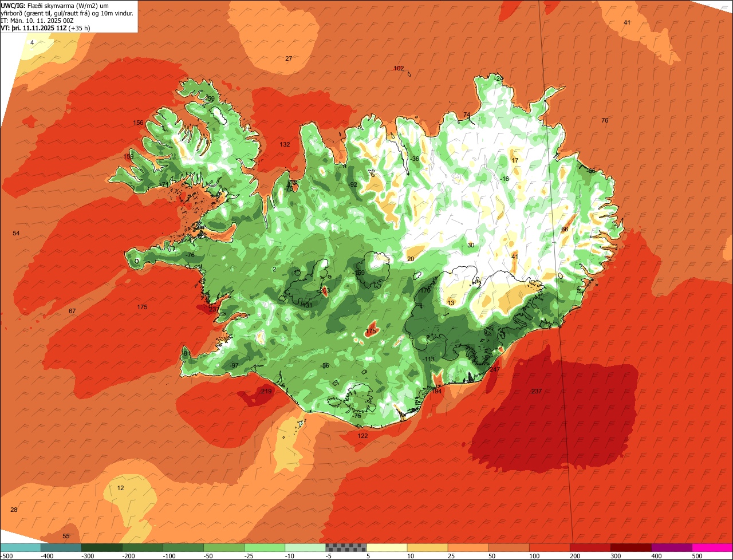
Task: Click the magenta swatch right of 500
Action: click(712, 547)
